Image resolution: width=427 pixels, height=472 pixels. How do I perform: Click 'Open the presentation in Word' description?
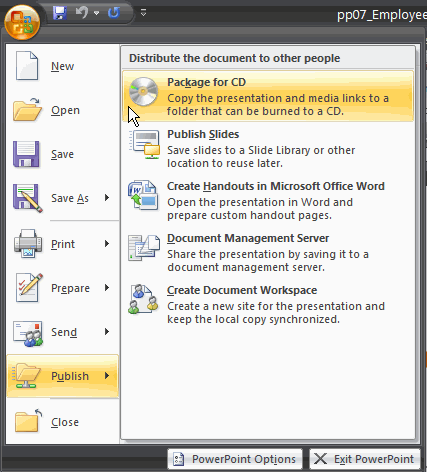click(260, 209)
